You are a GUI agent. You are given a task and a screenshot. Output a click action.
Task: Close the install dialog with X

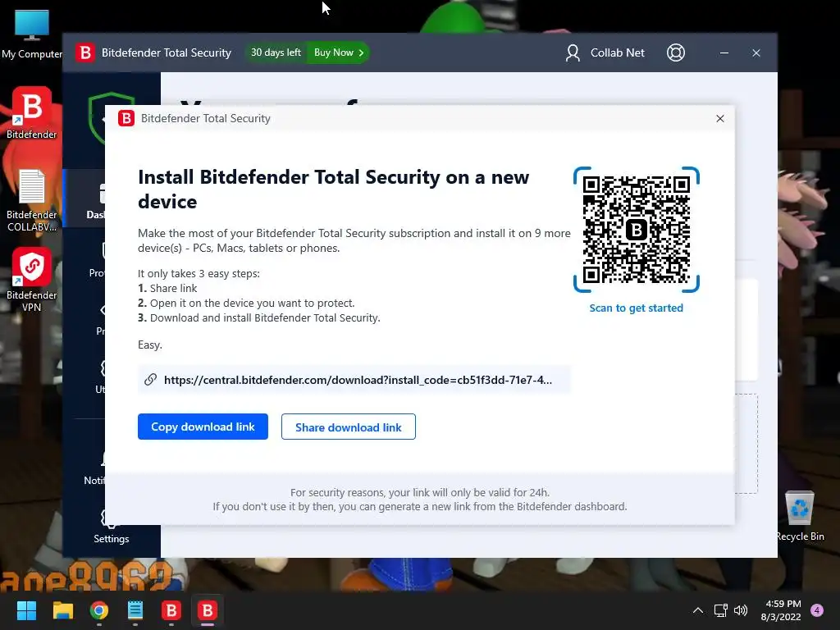[720, 118]
